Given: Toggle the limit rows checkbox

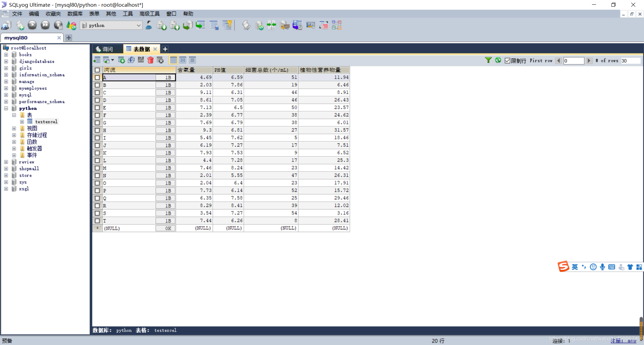Looking at the screenshot, I should point(507,61).
